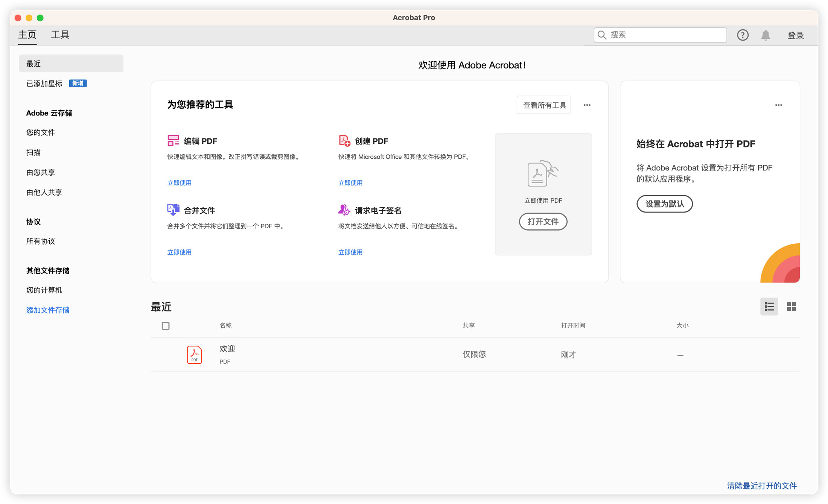Click the 刚才 opened time cell
Screen dimensions: 828x504
[x=568, y=355]
